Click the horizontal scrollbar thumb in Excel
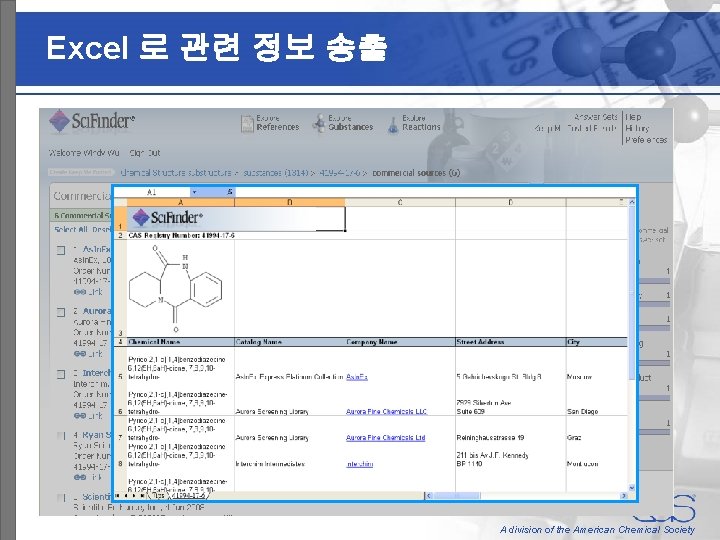The height and width of the screenshot is (540, 720). (457, 495)
